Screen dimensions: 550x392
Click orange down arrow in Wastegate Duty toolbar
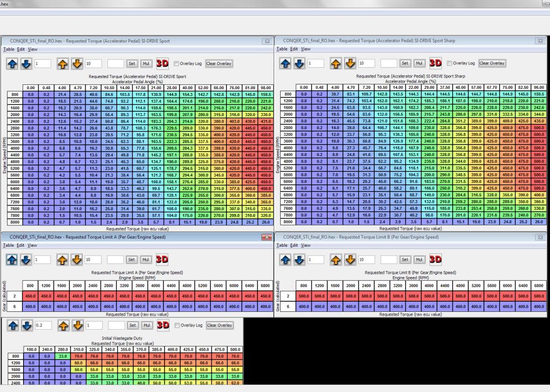click(77, 325)
